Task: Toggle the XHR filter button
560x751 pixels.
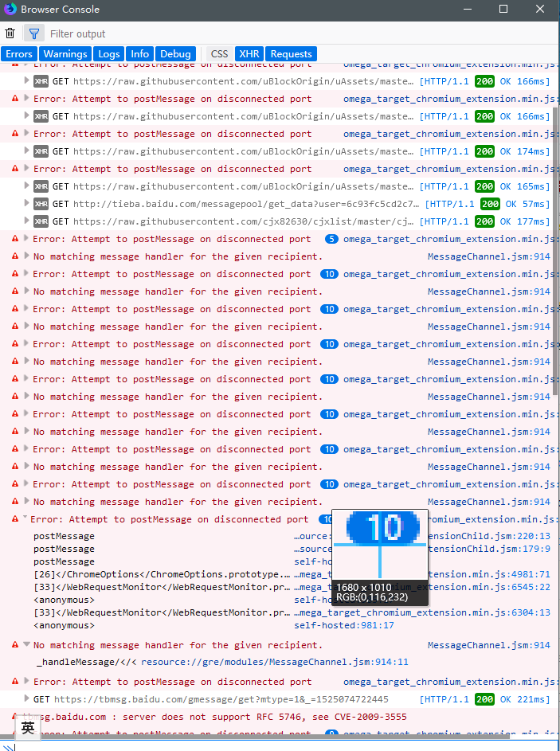Action: (x=249, y=53)
